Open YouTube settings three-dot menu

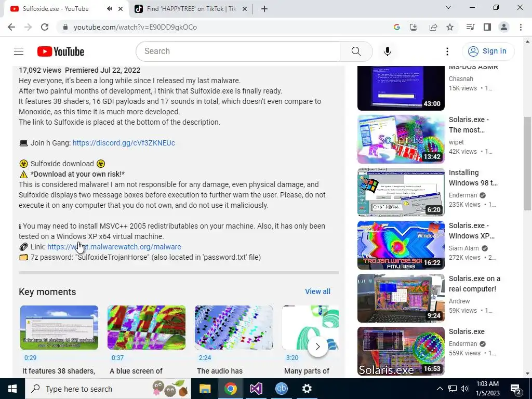pos(447,51)
